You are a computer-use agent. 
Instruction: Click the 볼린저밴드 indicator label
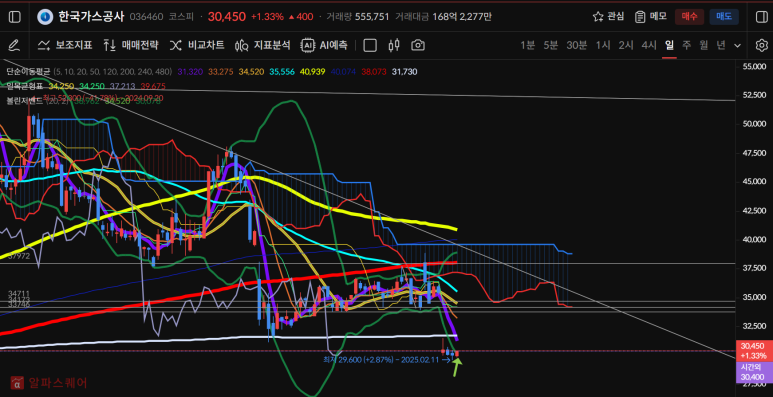[x=24, y=101]
